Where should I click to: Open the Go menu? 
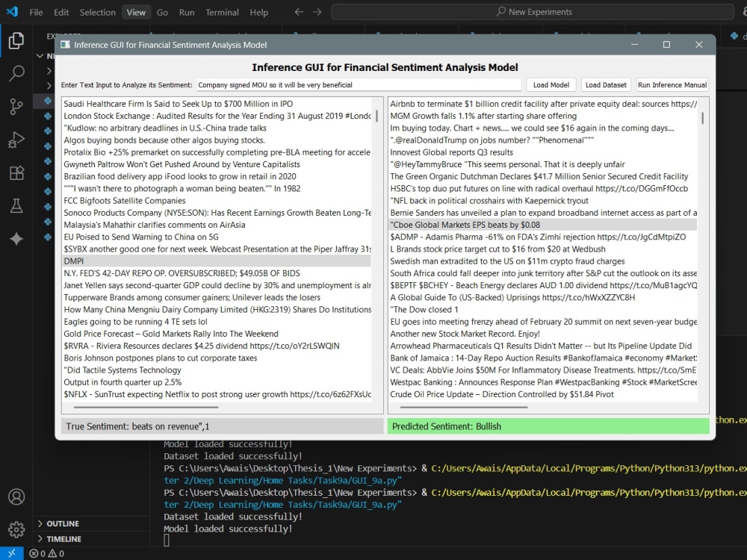162,13
